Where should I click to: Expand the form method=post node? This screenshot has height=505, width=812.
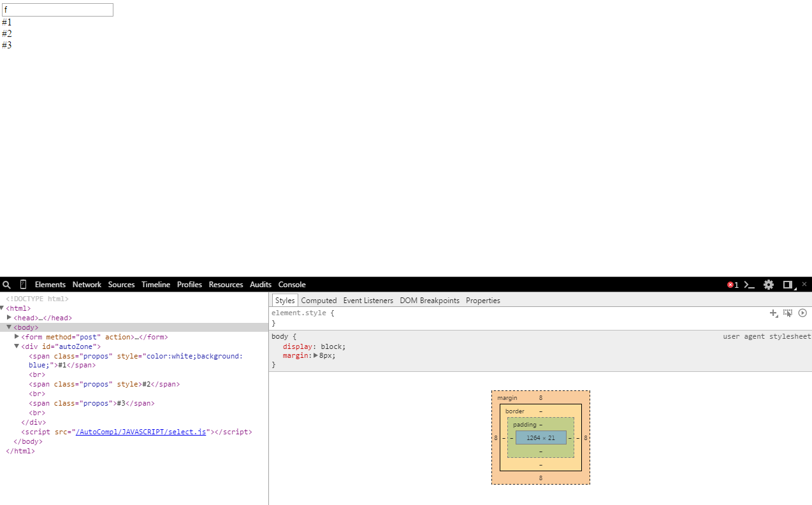click(17, 336)
